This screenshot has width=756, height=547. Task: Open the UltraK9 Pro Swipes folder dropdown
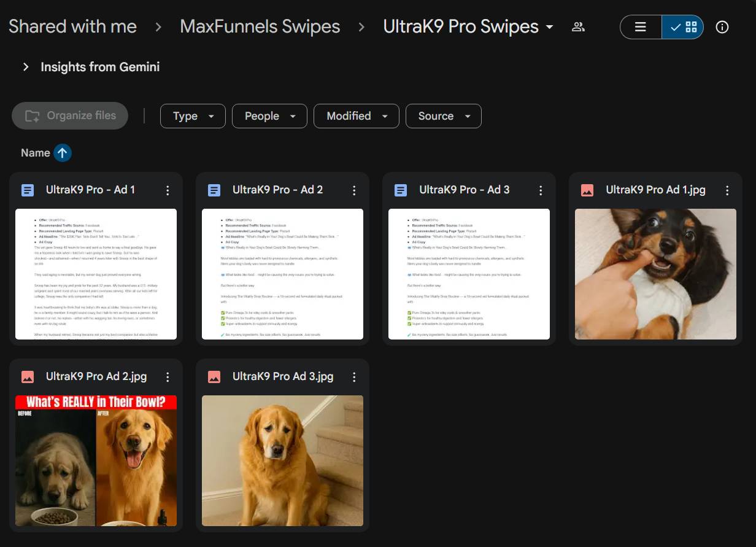(549, 28)
